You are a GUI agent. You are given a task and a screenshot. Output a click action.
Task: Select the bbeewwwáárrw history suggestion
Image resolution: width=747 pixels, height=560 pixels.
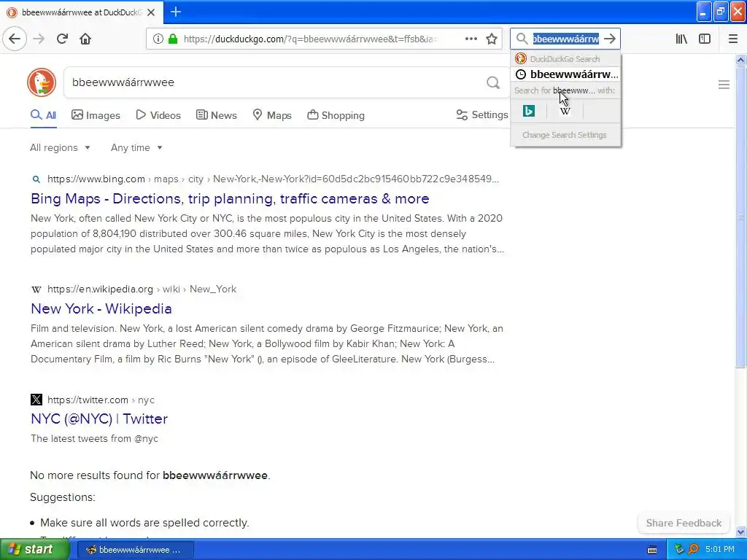(x=566, y=74)
